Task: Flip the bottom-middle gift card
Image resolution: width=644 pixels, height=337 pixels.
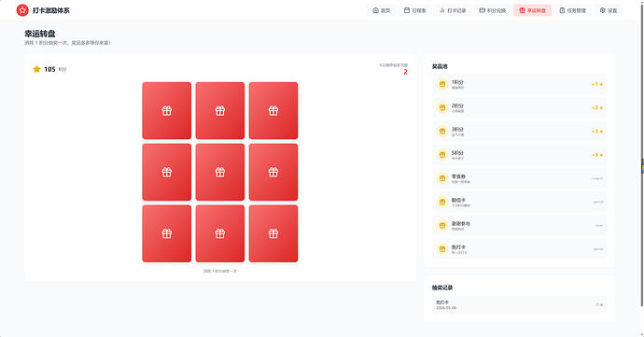Action: pyautogui.click(x=220, y=233)
